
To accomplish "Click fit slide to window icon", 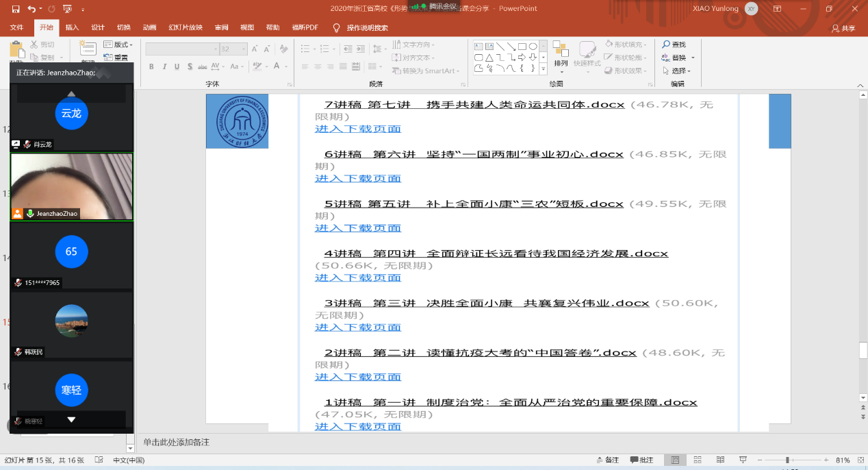I will click(x=858, y=460).
